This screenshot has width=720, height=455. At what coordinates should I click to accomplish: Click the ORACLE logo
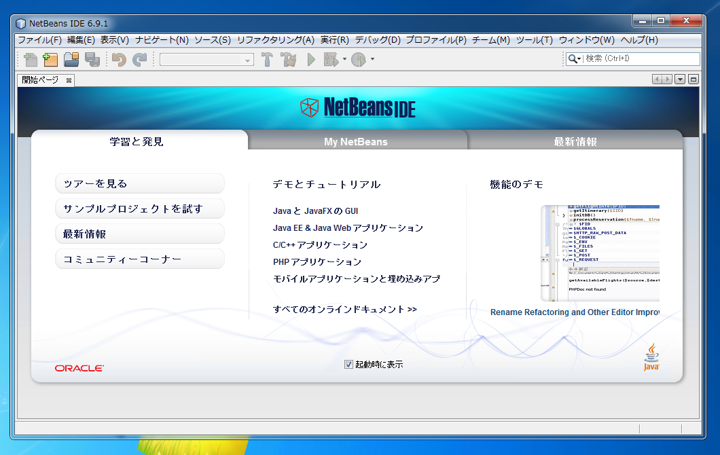click(79, 368)
